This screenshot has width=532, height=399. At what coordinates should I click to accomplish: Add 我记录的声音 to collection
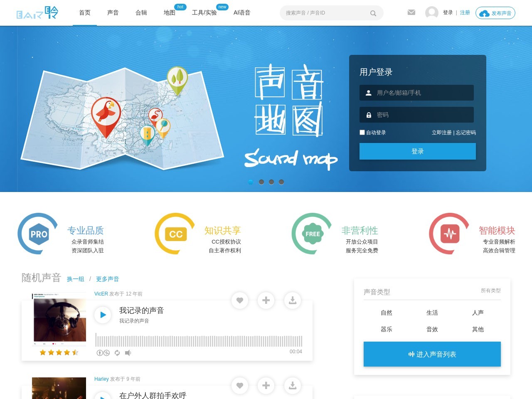pyautogui.click(x=266, y=300)
